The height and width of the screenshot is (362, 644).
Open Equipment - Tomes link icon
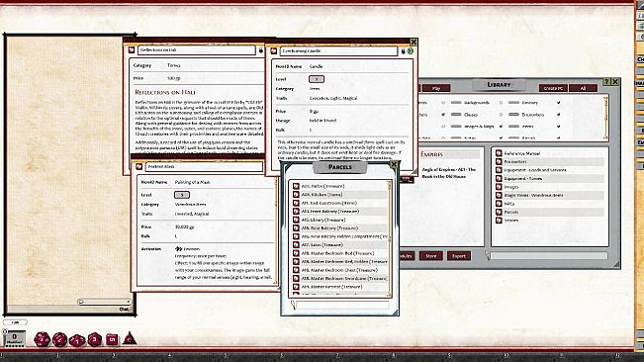click(x=499, y=179)
